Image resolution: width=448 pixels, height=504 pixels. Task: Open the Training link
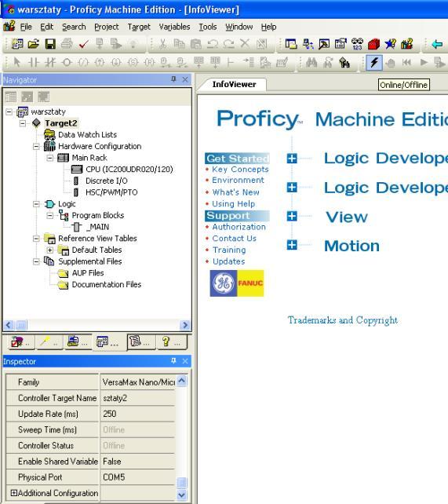(x=229, y=250)
